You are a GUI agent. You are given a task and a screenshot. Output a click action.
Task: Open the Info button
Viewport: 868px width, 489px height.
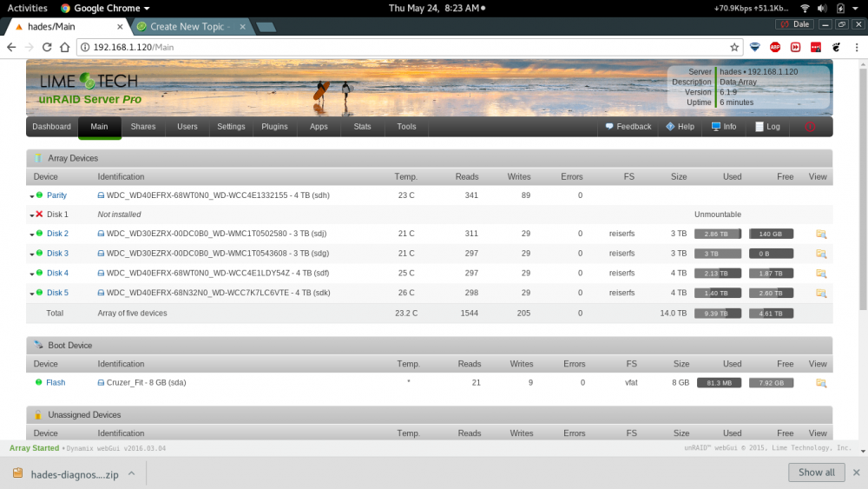click(724, 127)
